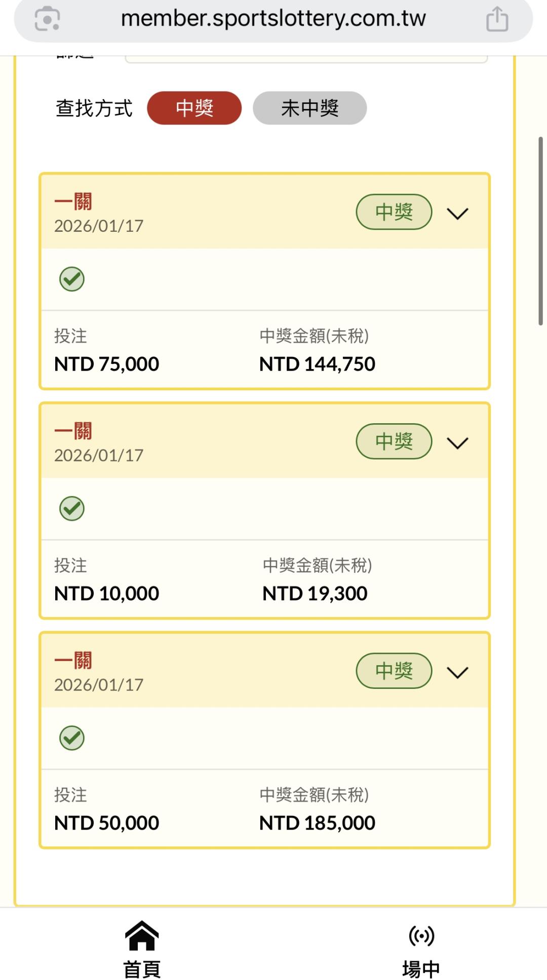The height and width of the screenshot is (980, 547).
Task: Click 中獎 status badge on NTD 75,000 bet
Action: pos(394,212)
